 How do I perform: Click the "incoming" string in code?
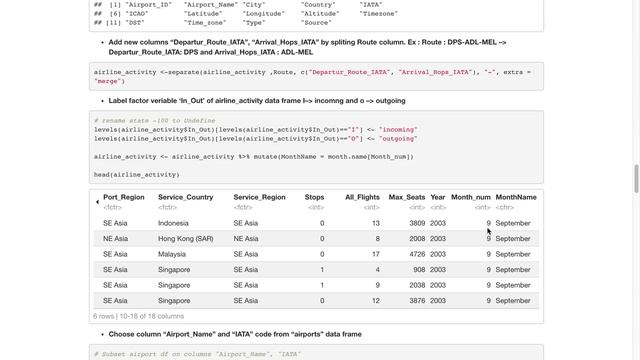tap(398, 130)
